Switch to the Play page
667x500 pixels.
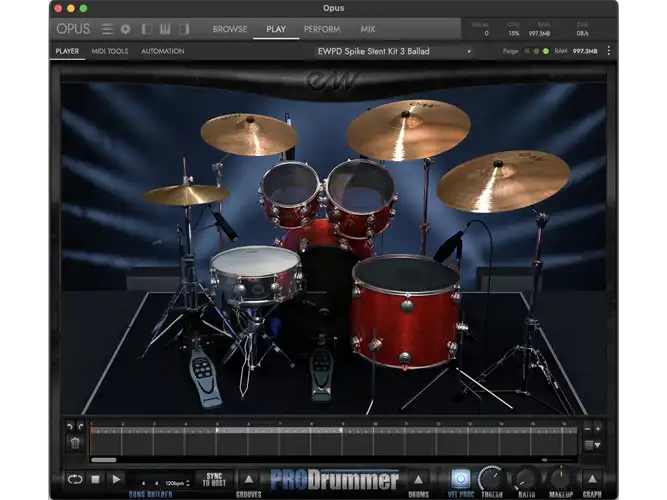click(x=276, y=29)
